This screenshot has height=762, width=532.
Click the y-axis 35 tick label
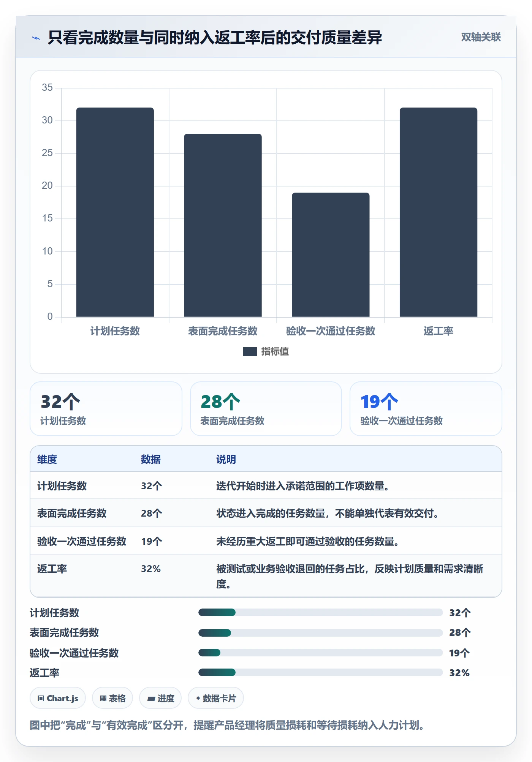[x=47, y=87]
